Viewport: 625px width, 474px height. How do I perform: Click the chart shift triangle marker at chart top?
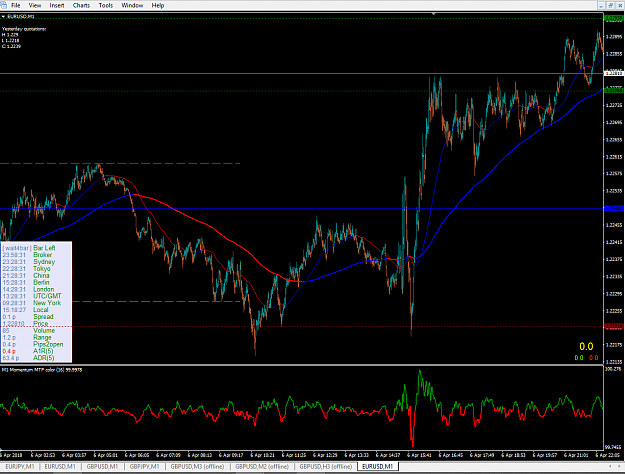434,14
